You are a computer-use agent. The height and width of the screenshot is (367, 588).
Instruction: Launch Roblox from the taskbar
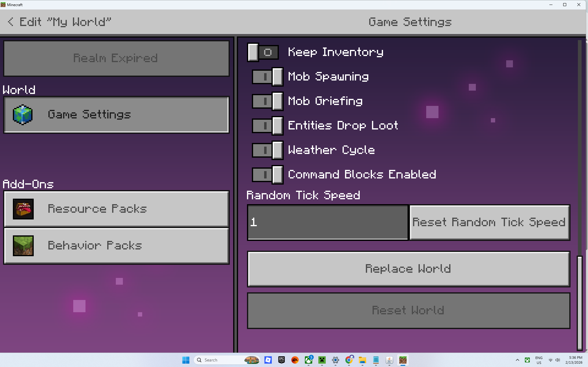tap(268, 360)
